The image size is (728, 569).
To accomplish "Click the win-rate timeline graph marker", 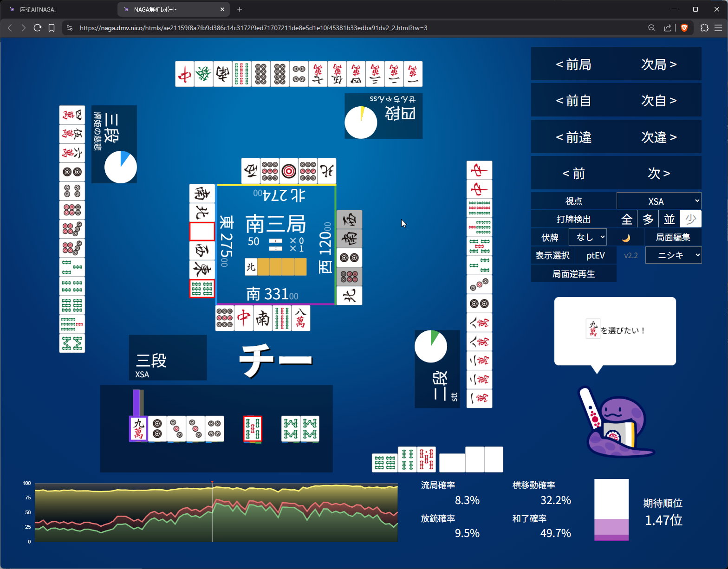I will [212, 483].
